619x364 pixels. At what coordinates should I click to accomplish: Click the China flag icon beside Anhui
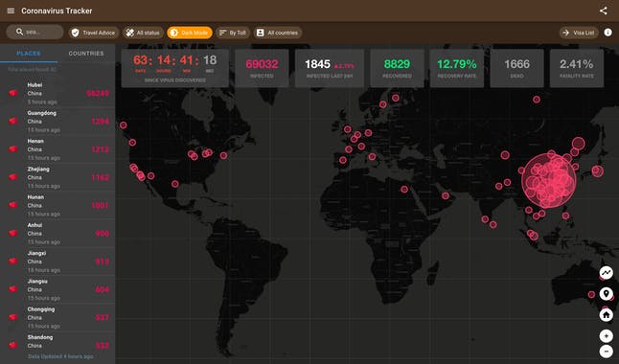click(x=13, y=233)
